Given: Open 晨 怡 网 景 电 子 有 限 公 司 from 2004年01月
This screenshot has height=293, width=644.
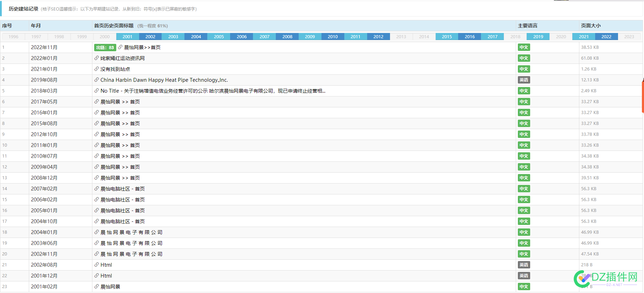Looking at the screenshot, I should [131, 232].
